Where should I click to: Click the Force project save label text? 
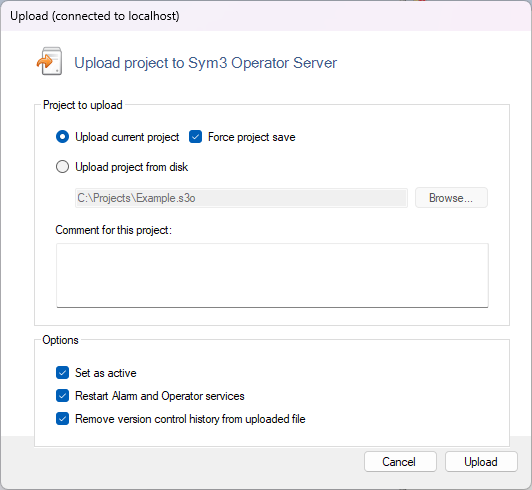251,137
